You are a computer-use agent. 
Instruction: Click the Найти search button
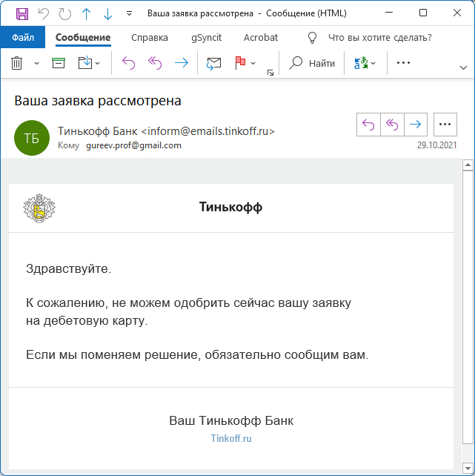(312, 63)
